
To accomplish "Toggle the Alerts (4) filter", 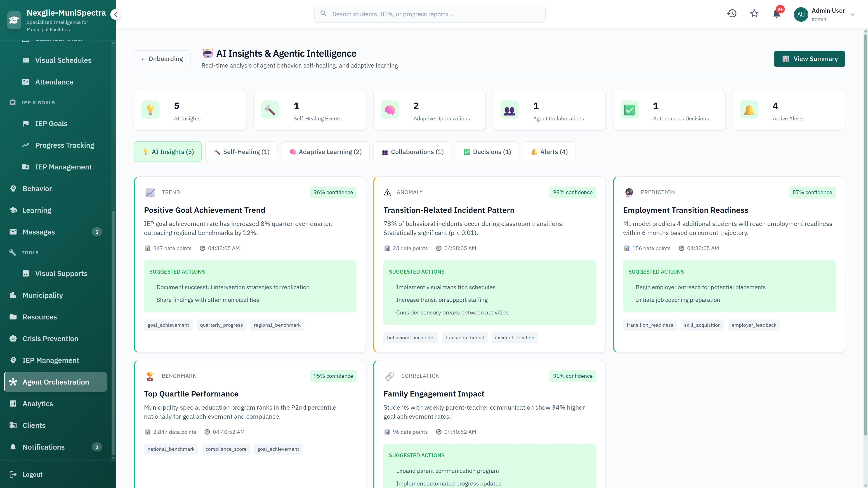I will click(x=549, y=152).
